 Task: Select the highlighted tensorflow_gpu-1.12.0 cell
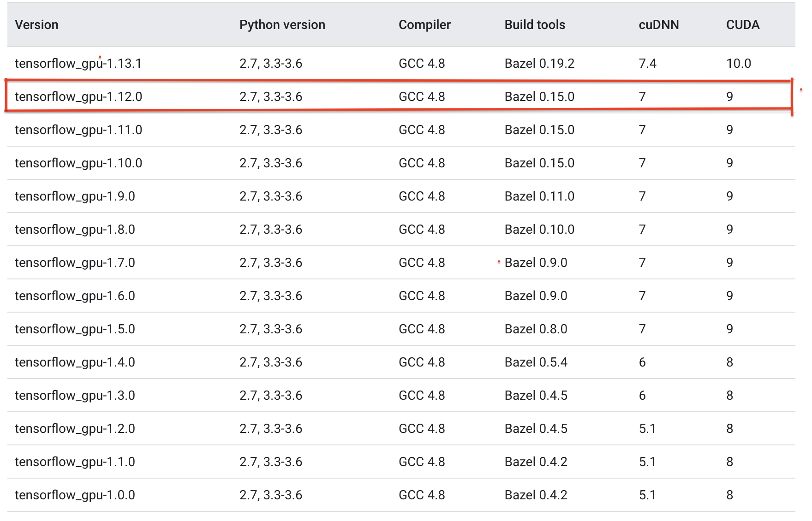[x=78, y=97]
